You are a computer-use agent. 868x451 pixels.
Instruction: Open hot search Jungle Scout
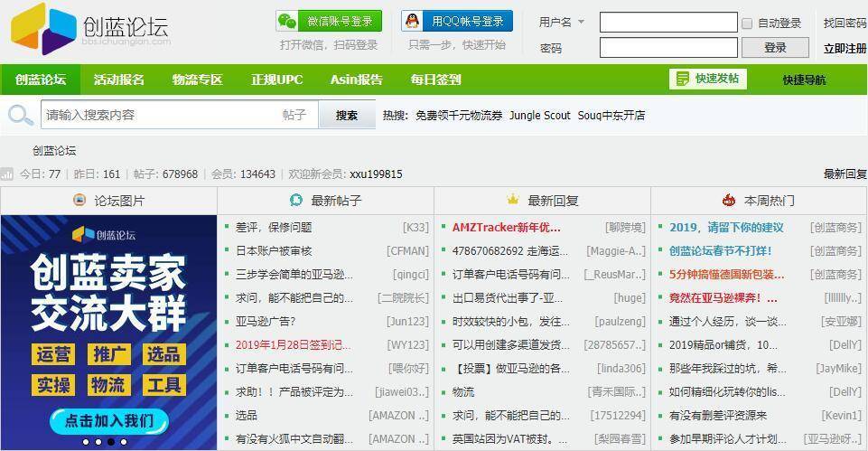pyautogui.click(x=540, y=116)
